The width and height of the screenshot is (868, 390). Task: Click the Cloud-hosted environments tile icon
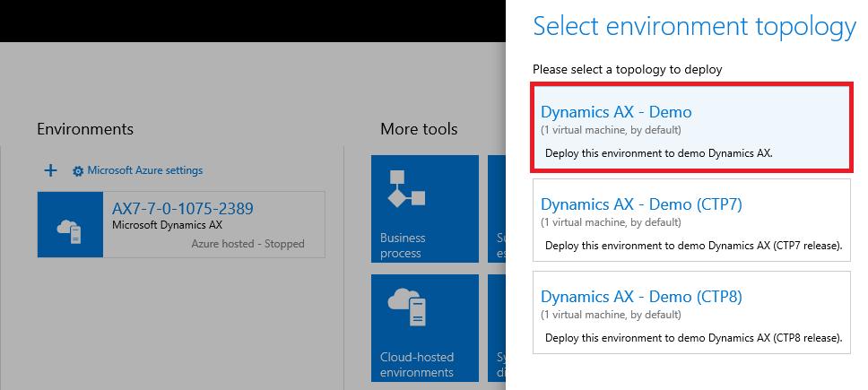click(x=407, y=308)
